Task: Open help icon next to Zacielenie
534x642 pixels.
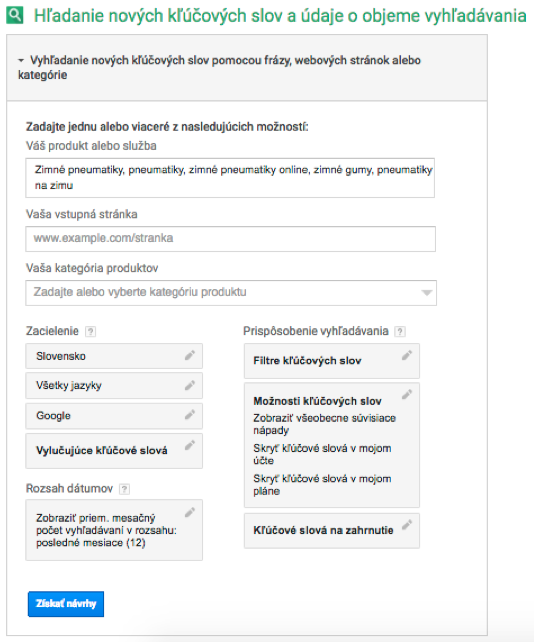Action: [x=91, y=331]
